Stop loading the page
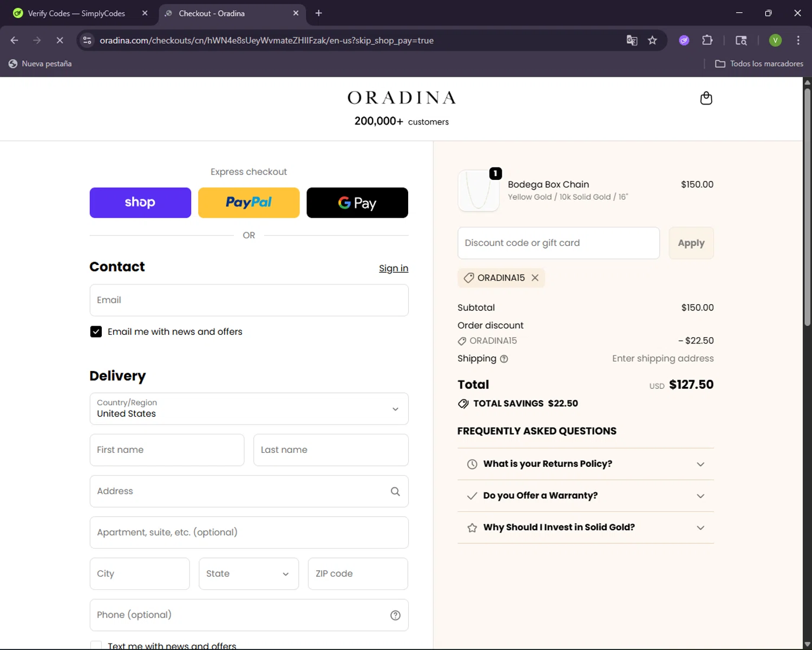This screenshot has height=650, width=812. [x=60, y=41]
